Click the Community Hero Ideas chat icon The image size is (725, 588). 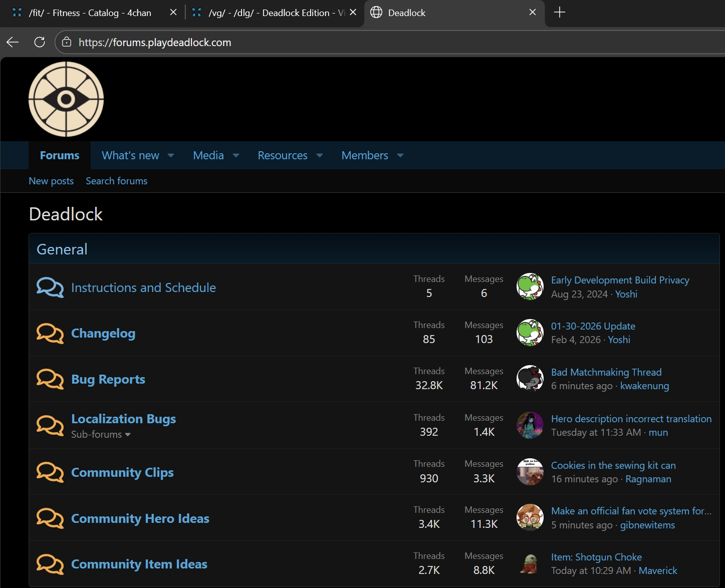[50, 518]
